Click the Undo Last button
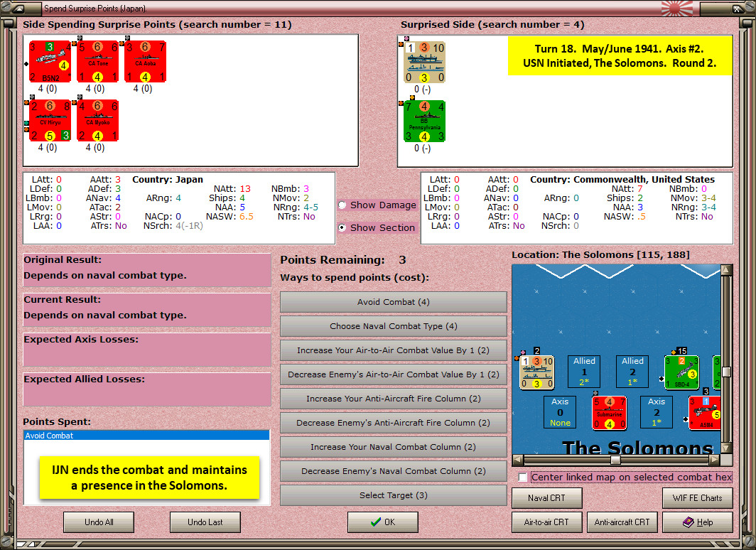The width and height of the screenshot is (756, 550). coord(205,522)
